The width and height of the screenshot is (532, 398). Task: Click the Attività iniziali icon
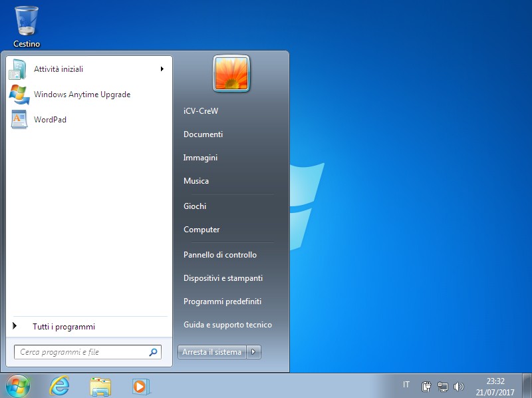coord(18,69)
